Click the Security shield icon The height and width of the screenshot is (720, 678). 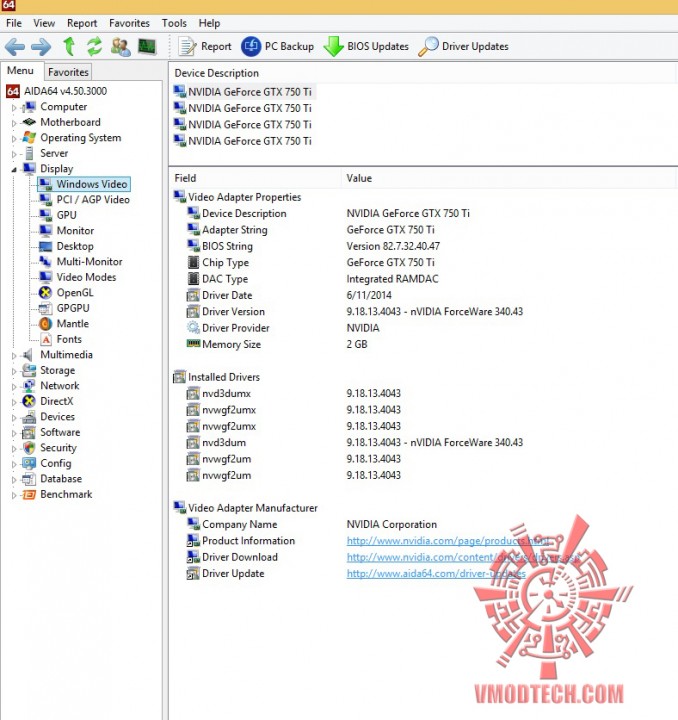pos(29,448)
